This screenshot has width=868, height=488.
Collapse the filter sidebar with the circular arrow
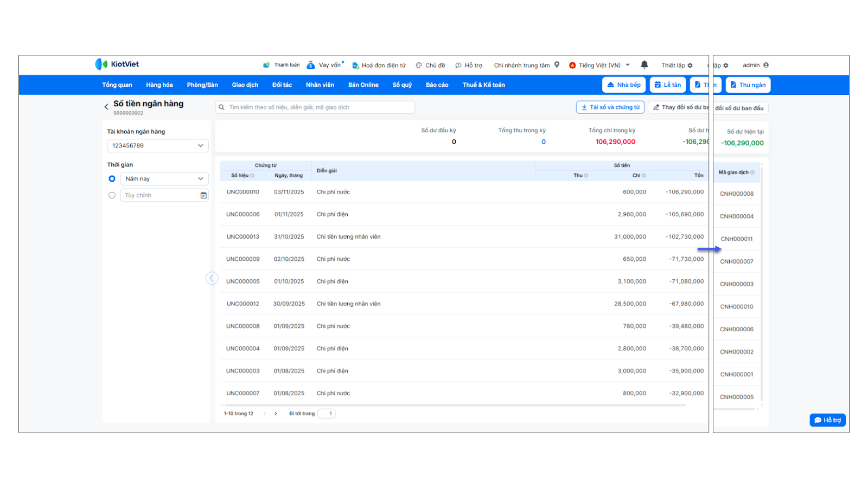tap(212, 278)
